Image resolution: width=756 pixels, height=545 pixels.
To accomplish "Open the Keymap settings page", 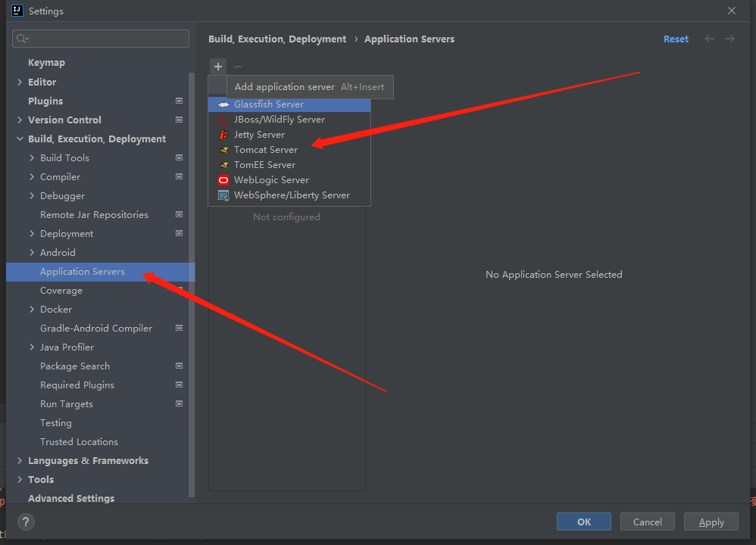I will tap(46, 63).
